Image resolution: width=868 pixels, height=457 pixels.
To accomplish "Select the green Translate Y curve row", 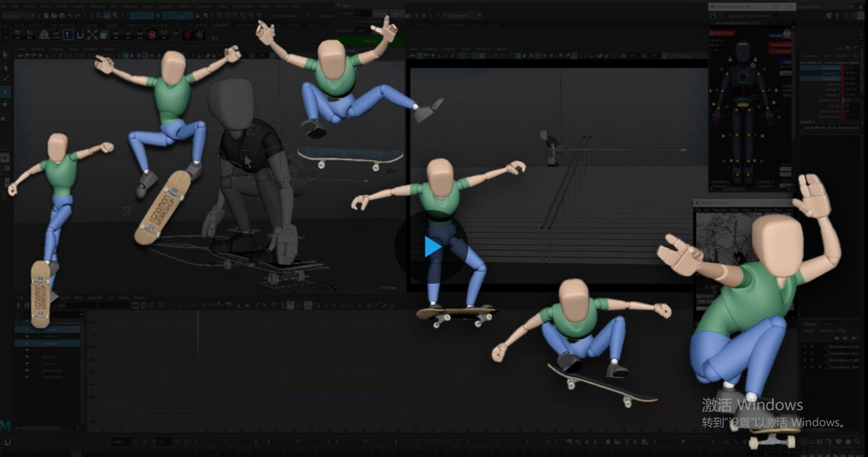I will click(48, 336).
